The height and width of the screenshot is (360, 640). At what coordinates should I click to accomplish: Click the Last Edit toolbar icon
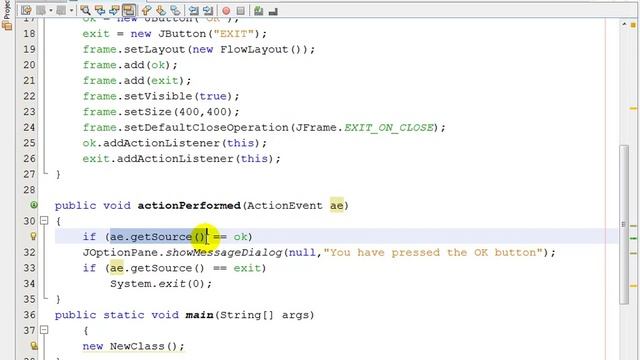point(26,11)
